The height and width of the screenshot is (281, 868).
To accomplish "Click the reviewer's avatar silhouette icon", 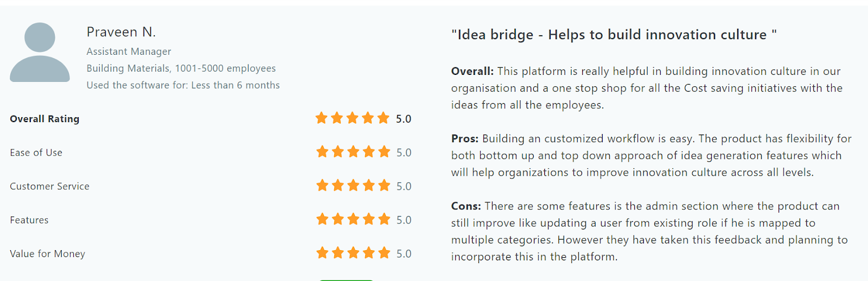I will point(40,53).
